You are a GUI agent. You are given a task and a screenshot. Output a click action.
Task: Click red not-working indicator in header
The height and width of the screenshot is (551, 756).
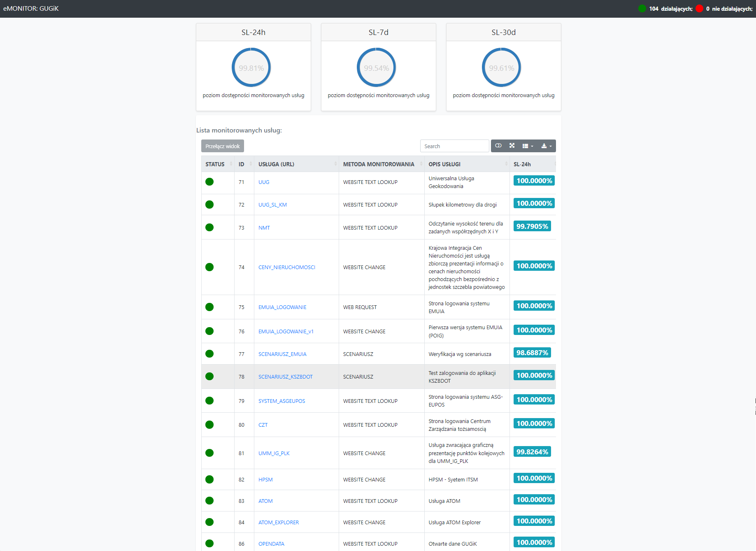(x=699, y=8)
